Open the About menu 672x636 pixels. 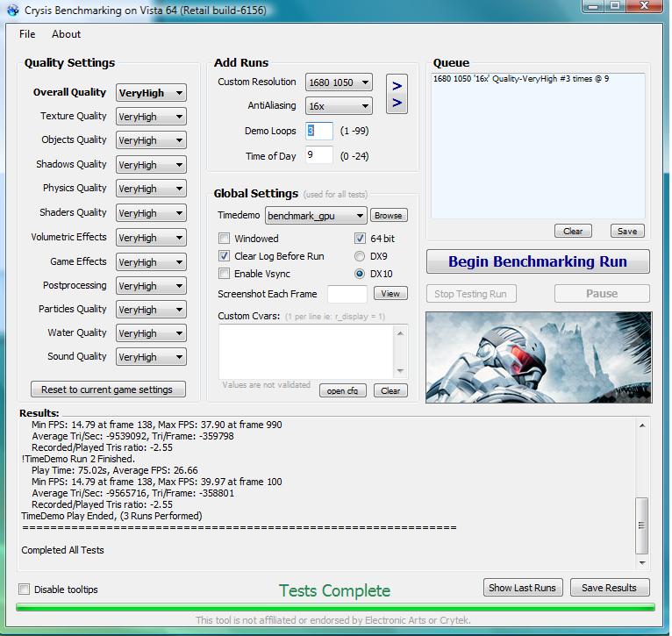pyautogui.click(x=66, y=34)
